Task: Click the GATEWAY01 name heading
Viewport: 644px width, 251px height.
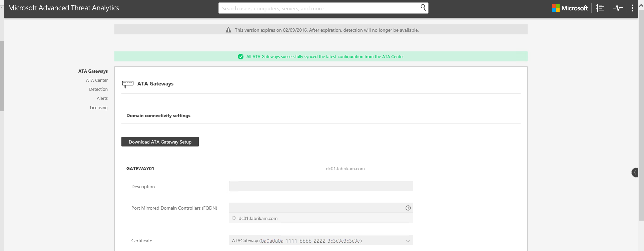Action: click(140, 169)
